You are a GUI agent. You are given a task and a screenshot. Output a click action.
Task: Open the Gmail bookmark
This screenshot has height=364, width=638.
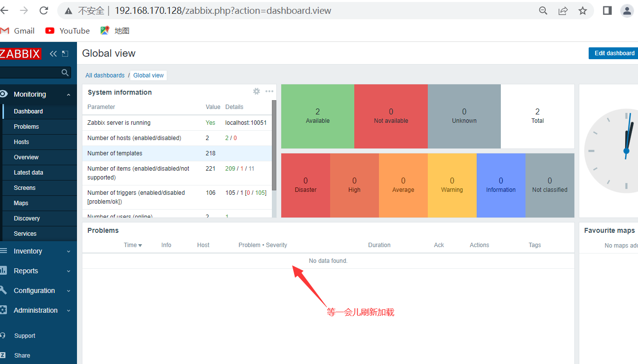18,31
